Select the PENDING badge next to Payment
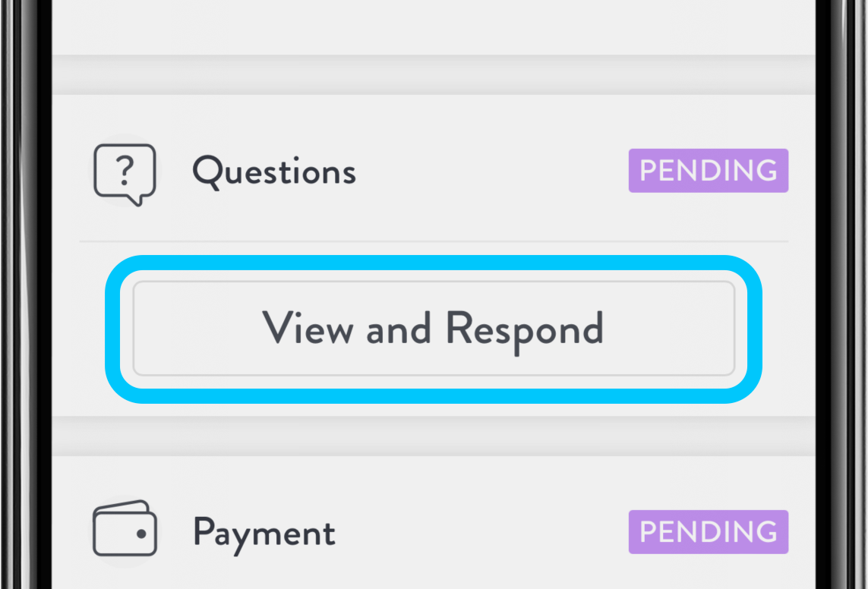The height and width of the screenshot is (589, 868). tap(708, 531)
